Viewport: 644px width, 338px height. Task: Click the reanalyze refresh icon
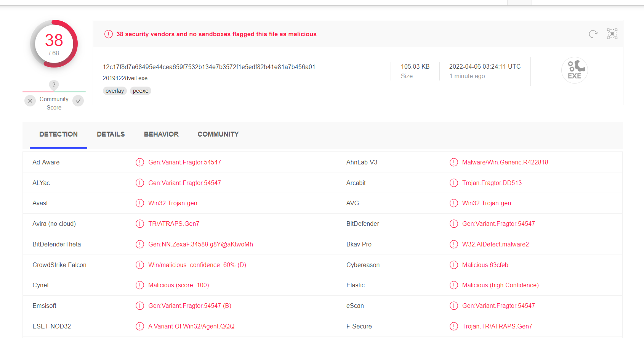point(593,34)
